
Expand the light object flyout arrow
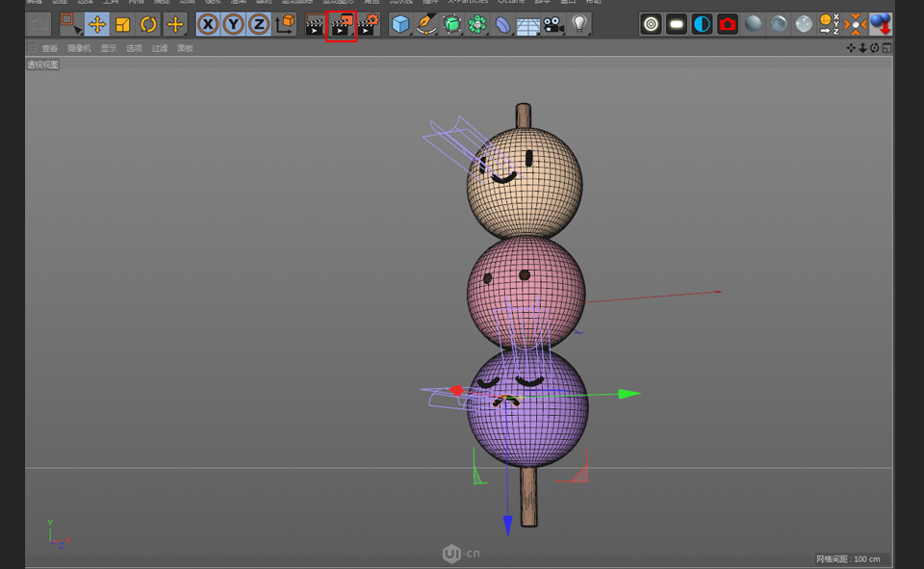(588, 34)
